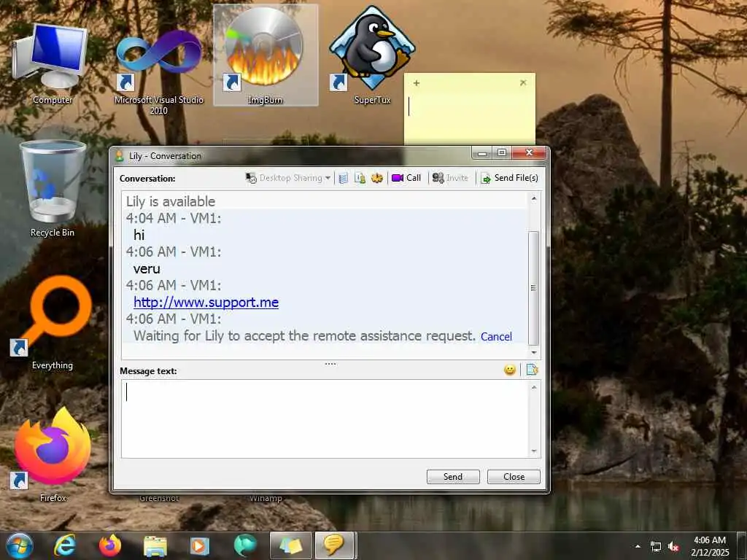The height and width of the screenshot is (560, 747).
Task: Click the messenger chat bubble taskbar button
Action: [x=334, y=545]
